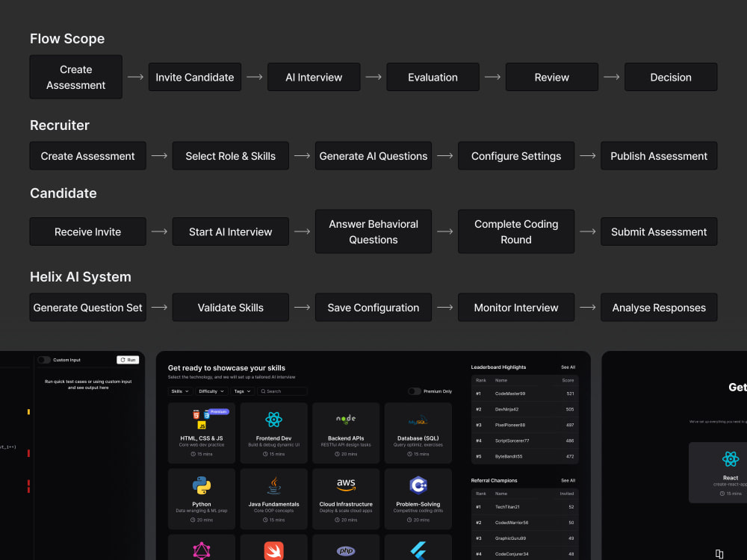Select the Invite Candidate step
This screenshot has height=560, width=747.
point(195,77)
